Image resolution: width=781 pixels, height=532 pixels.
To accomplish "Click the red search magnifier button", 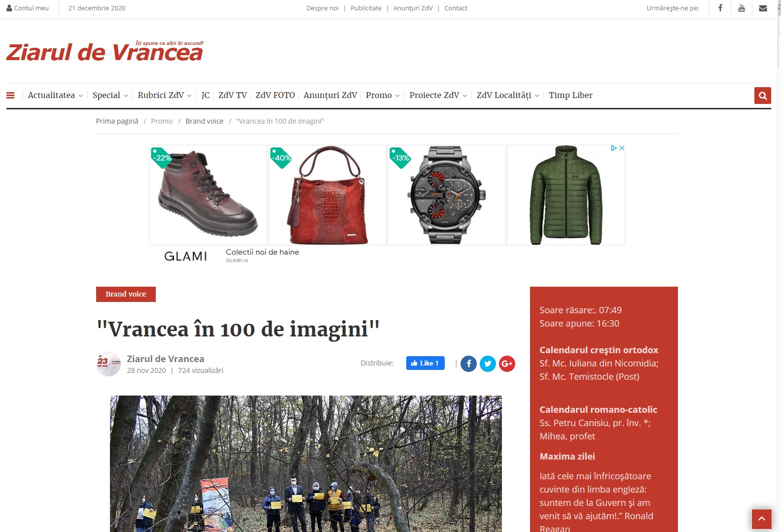I will 762,96.
